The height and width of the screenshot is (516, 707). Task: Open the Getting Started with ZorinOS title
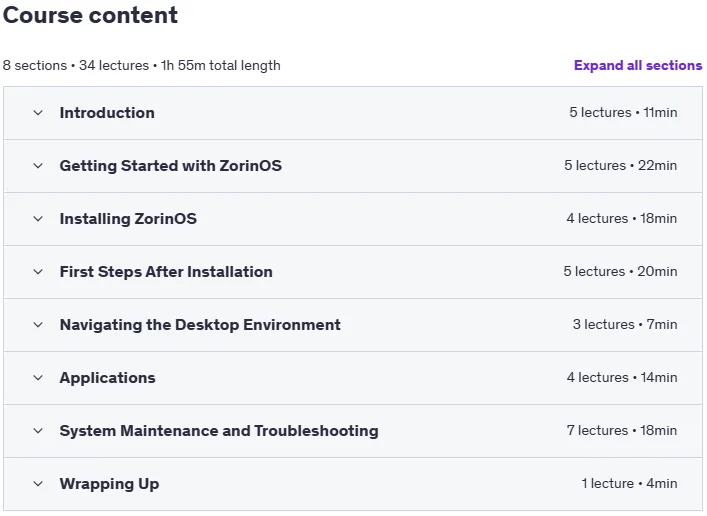pos(170,166)
